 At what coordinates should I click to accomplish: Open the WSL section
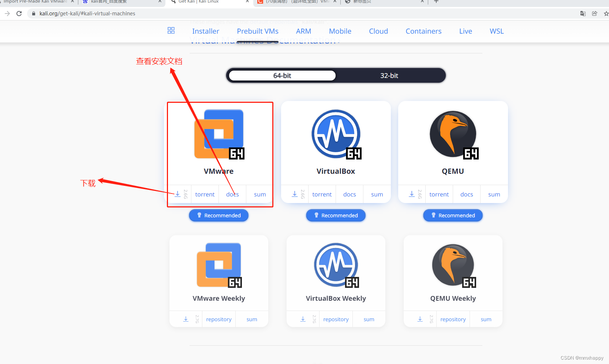pyautogui.click(x=497, y=31)
